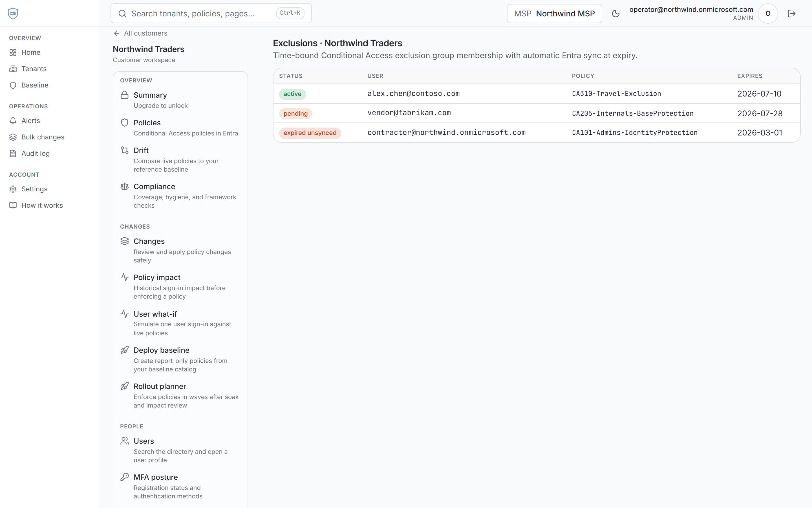The height and width of the screenshot is (508, 812).
Task: Go to Bulk changes
Action: pos(49,137)
